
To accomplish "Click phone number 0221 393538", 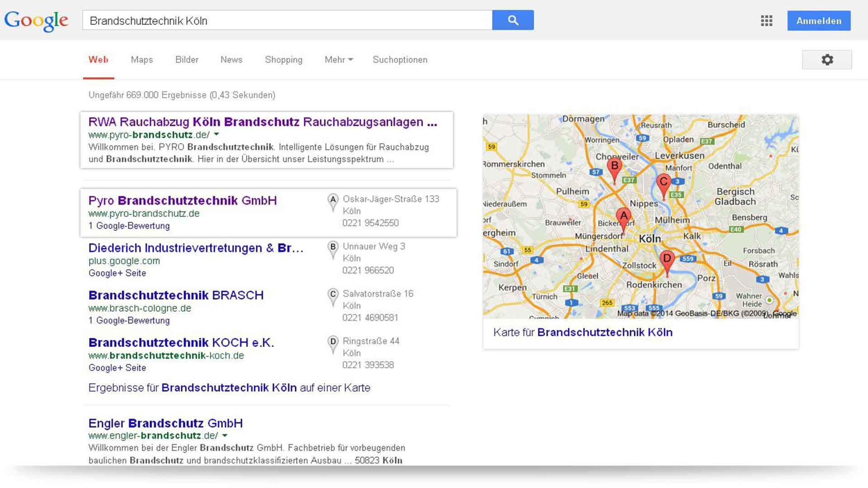I will (x=368, y=365).
